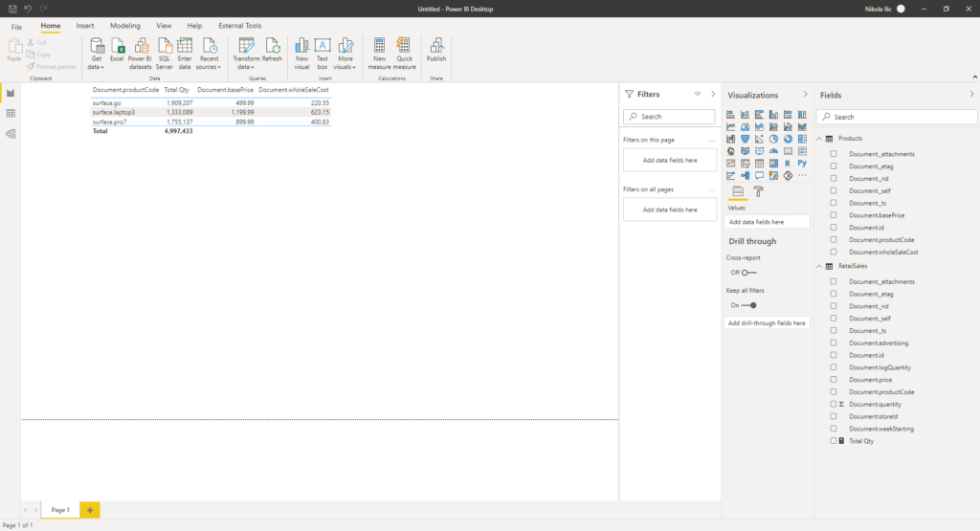Switch to the Insert tab
The image size is (980, 531).
85,26
